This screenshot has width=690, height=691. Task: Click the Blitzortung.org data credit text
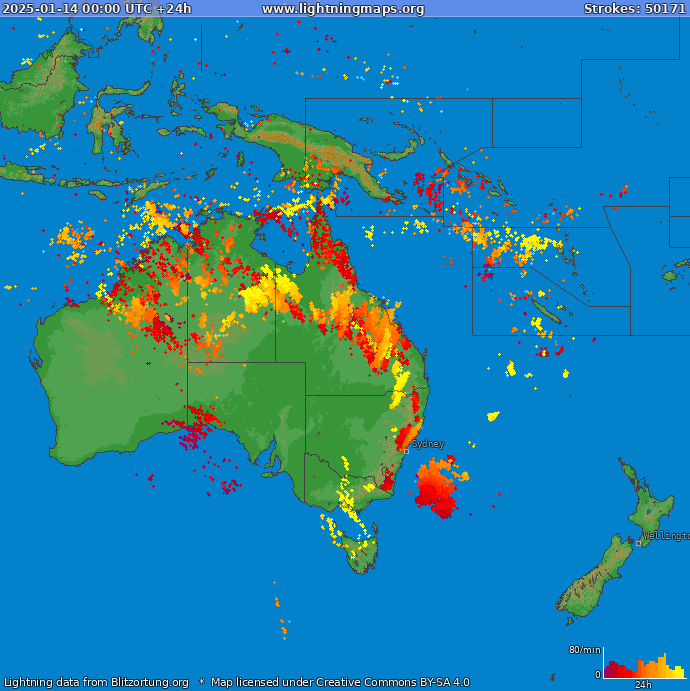[x=96, y=682]
